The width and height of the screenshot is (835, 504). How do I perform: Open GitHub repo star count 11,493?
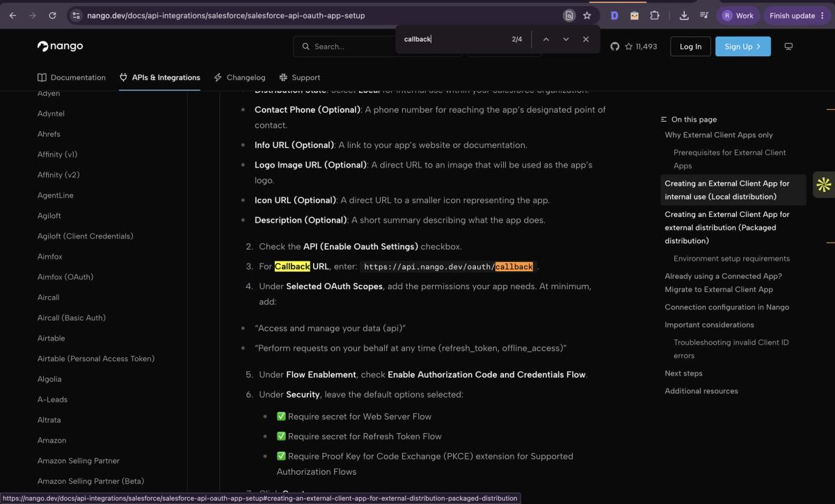[633, 47]
